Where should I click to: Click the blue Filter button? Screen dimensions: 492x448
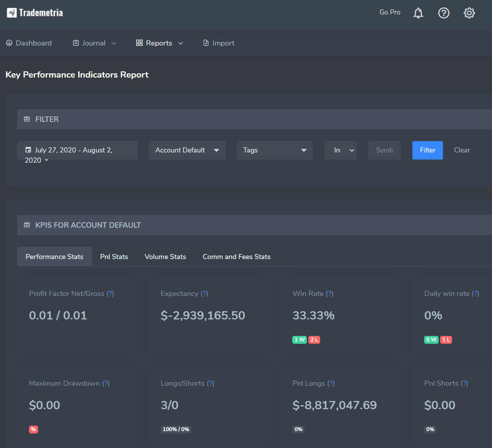click(x=428, y=150)
